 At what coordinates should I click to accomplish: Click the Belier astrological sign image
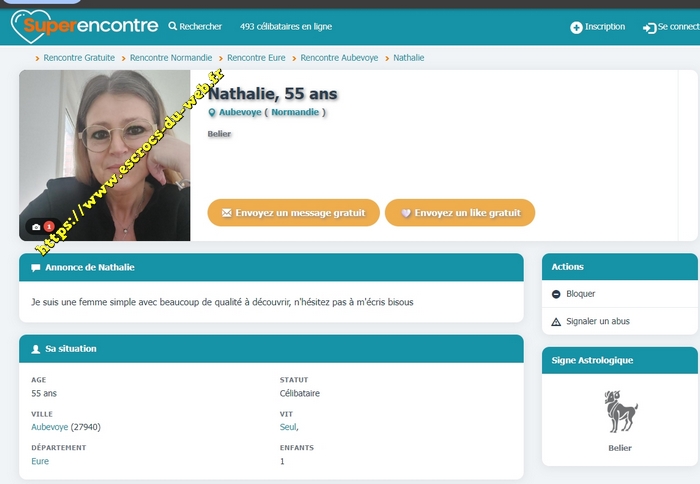pyautogui.click(x=620, y=411)
